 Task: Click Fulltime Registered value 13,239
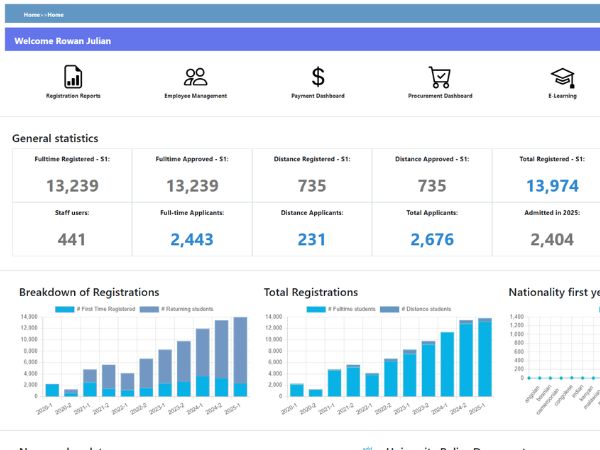tap(72, 186)
